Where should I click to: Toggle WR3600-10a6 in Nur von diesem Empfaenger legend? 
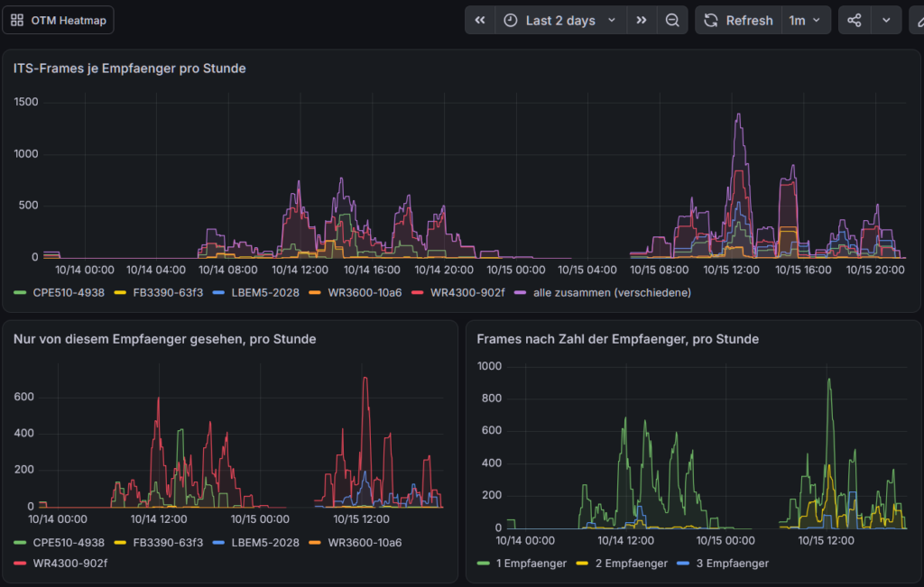pos(365,542)
